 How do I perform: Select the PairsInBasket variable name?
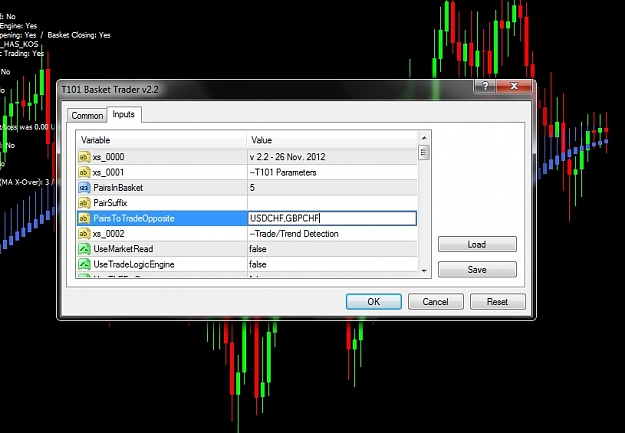(x=118, y=188)
